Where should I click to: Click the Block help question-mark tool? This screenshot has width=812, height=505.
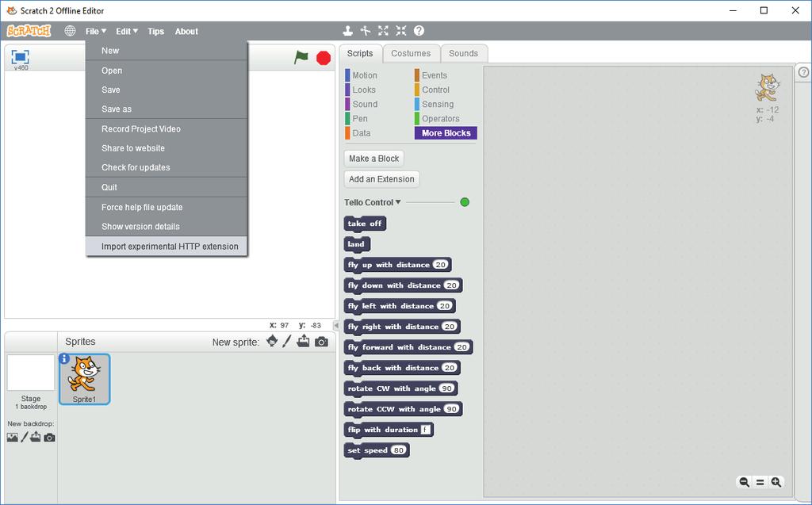[x=419, y=31]
